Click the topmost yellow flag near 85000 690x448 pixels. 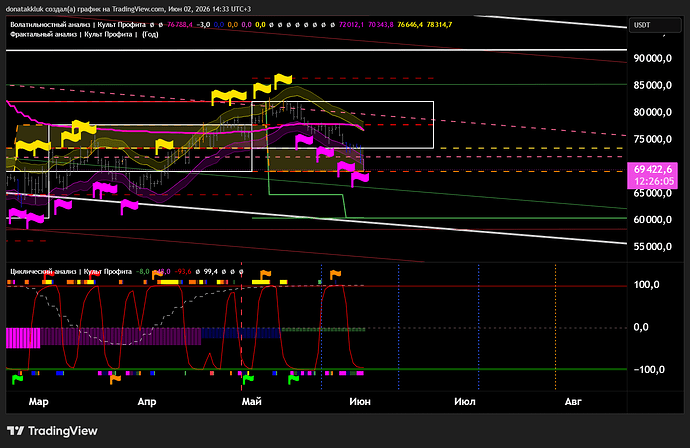click(x=283, y=81)
